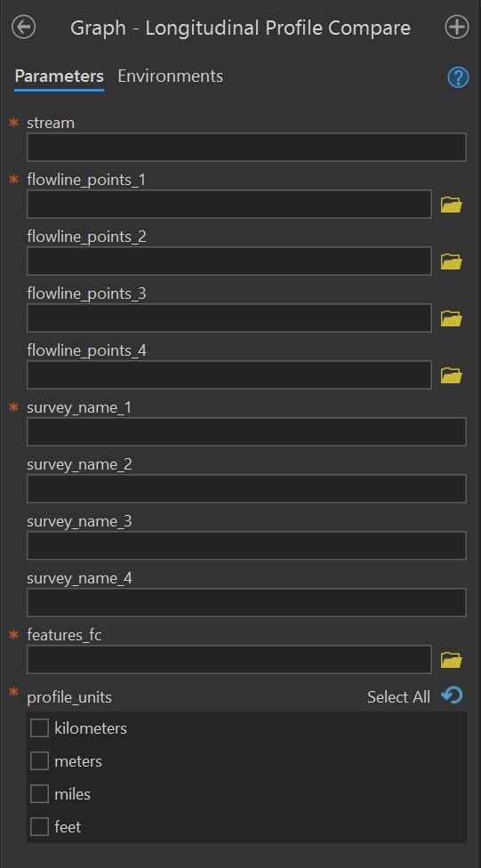Browse folder for flowline_points_1

coord(451,205)
